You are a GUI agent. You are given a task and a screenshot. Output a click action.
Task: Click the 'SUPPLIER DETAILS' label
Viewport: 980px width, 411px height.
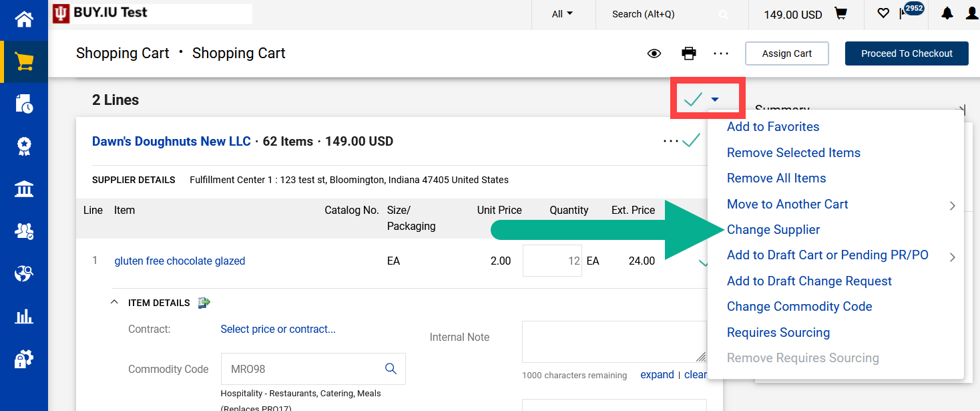click(134, 180)
